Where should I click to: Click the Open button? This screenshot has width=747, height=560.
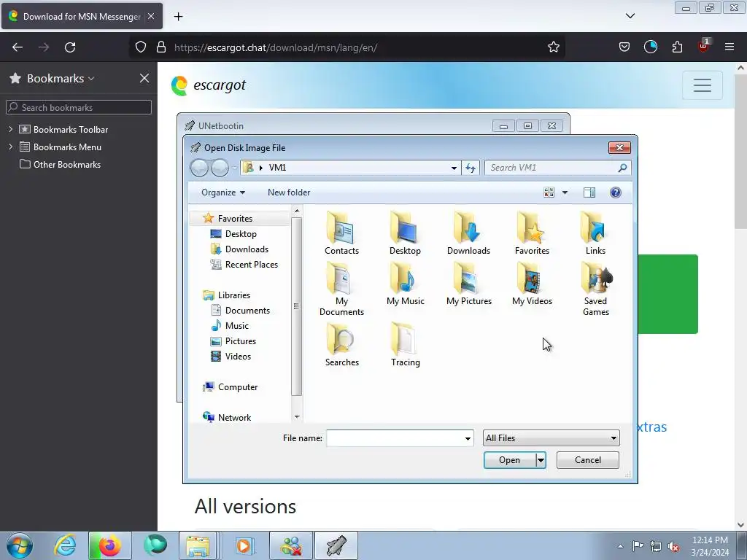(x=509, y=460)
